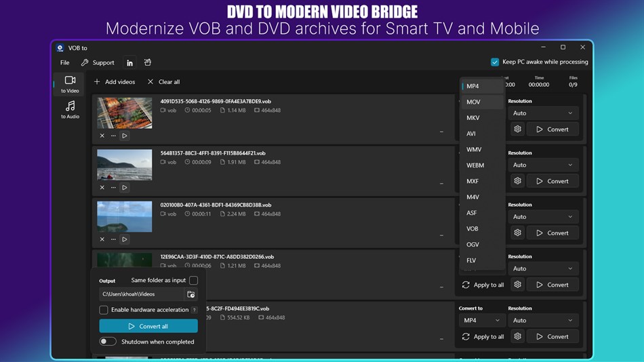Remove the 4091D535 video with X icon
Image resolution: width=644 pixels, height=362 pixels.
(x=102, y=136)
